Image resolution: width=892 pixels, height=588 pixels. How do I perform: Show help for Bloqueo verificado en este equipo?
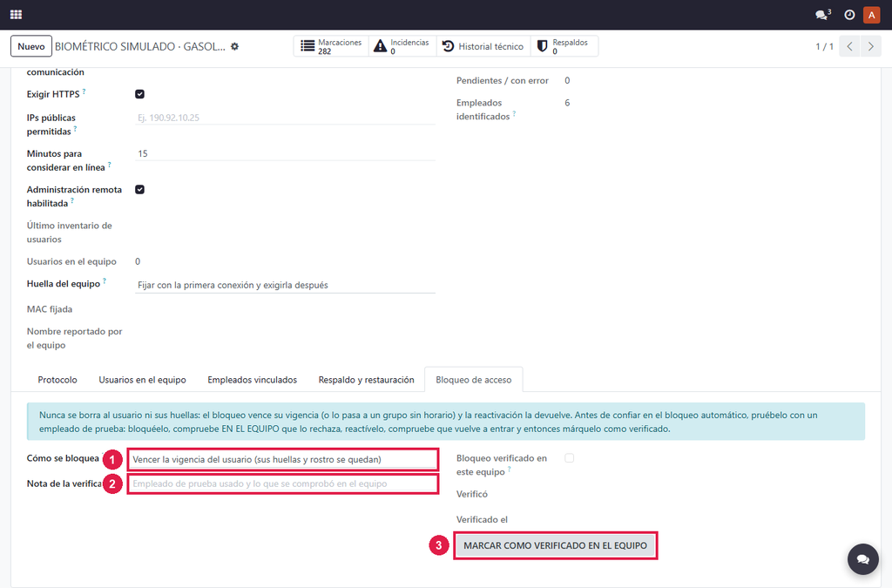(509, 470)
